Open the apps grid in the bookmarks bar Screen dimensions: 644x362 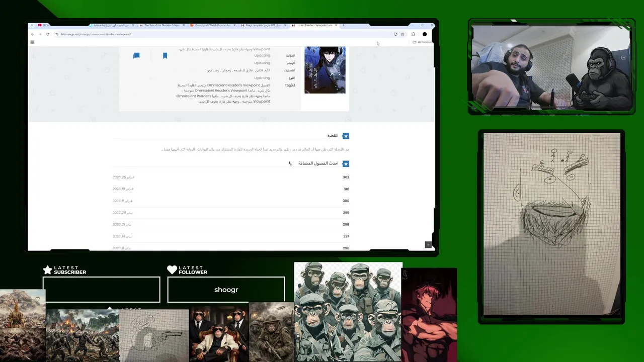32,42
